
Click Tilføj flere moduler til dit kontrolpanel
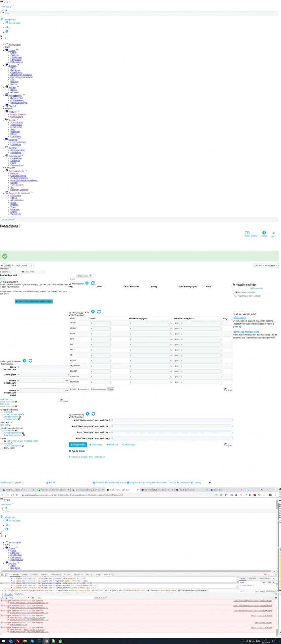click(87, 457)
